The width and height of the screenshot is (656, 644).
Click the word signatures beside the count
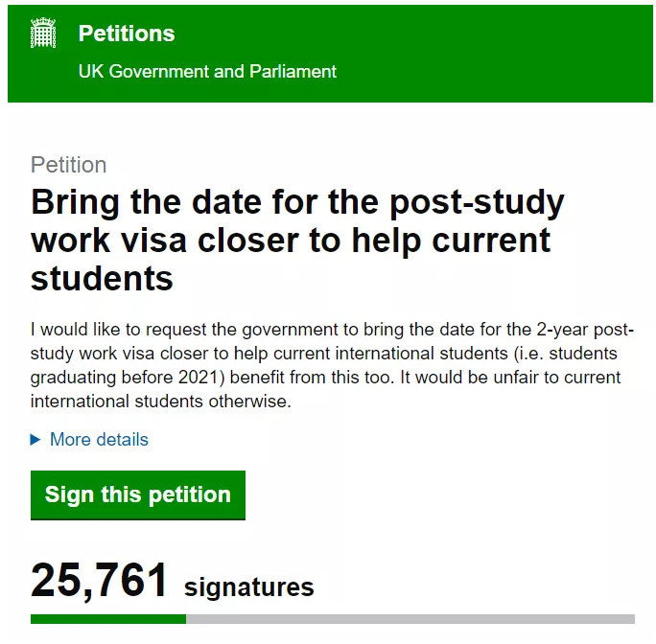pyautogui.click(x=249, y=587)
